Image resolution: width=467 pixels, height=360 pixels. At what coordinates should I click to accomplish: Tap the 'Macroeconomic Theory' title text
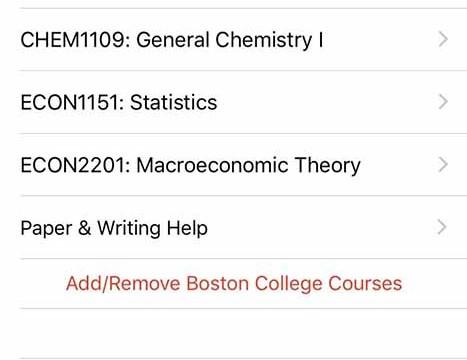pos(249,166)
